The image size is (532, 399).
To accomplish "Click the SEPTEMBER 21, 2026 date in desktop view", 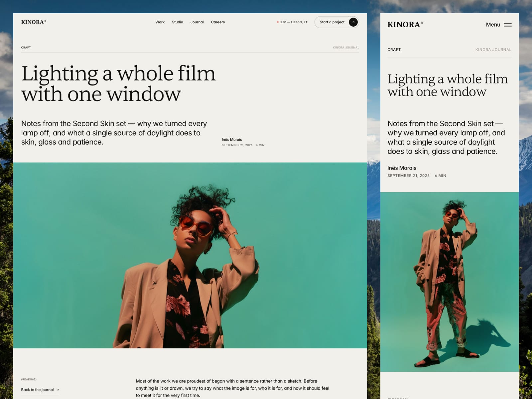I will pos(237,145).
